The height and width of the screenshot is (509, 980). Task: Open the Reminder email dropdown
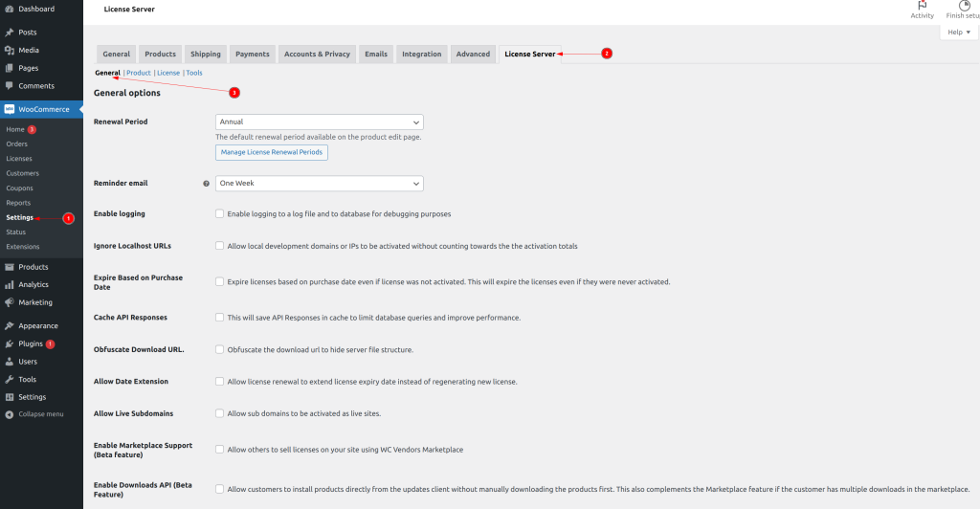tap(320, 183)
